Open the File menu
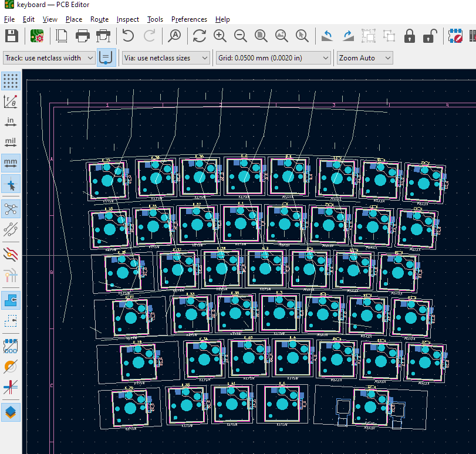The height and width of the screenshot is (454, 476). tap(9, 19)
